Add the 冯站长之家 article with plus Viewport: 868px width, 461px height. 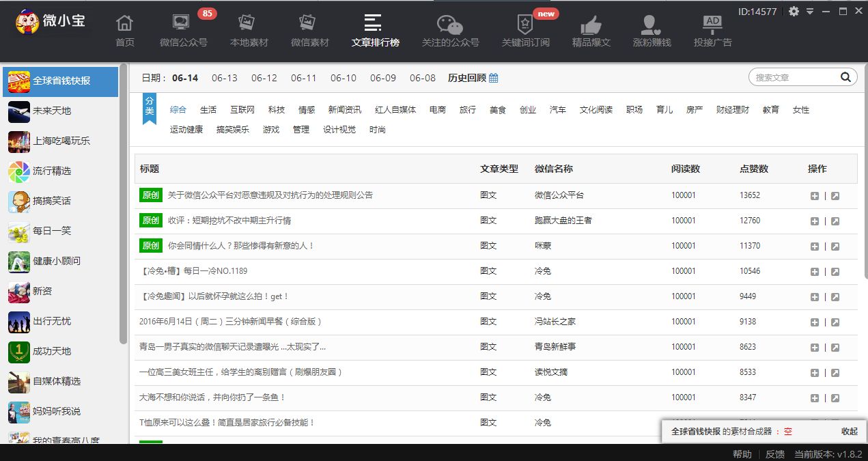815,322
